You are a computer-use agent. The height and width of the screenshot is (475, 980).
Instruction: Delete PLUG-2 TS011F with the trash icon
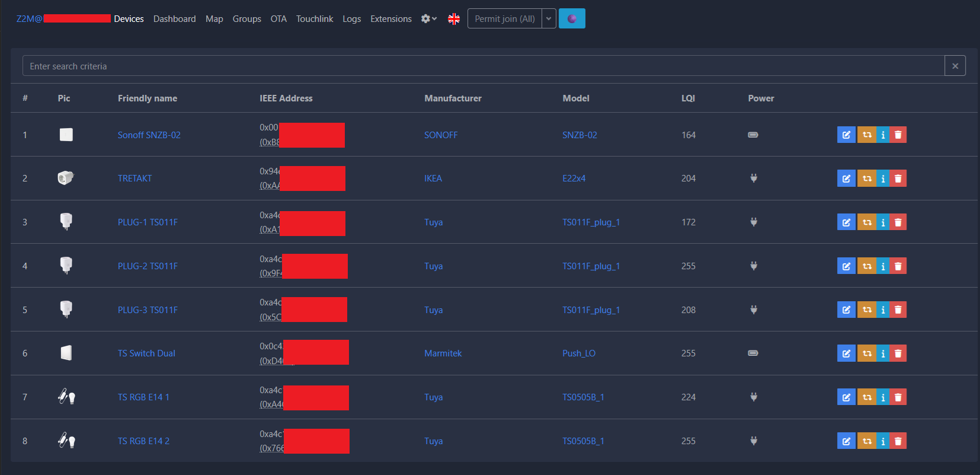898,266
